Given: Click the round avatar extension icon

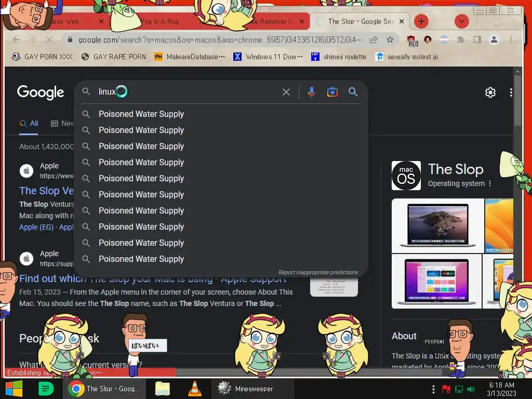Looking at the screenshot, I should click(x=428, y=39).
